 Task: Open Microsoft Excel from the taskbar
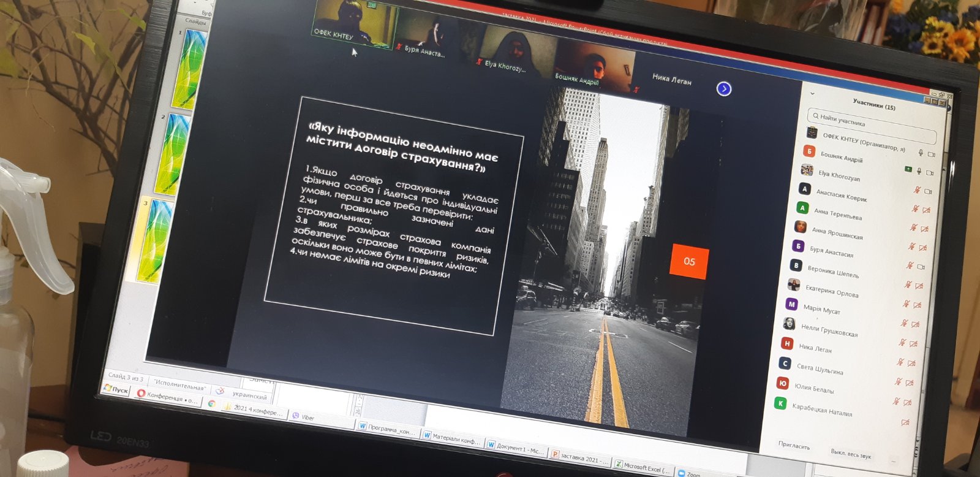coord(643,467)
